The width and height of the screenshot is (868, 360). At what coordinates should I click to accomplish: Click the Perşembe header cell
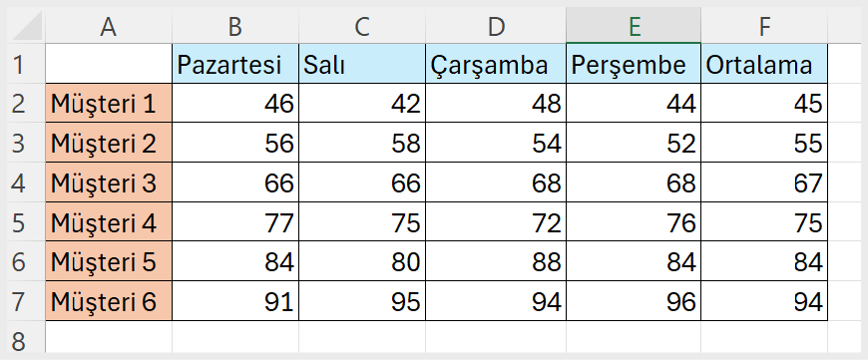[x=634, y=64]
